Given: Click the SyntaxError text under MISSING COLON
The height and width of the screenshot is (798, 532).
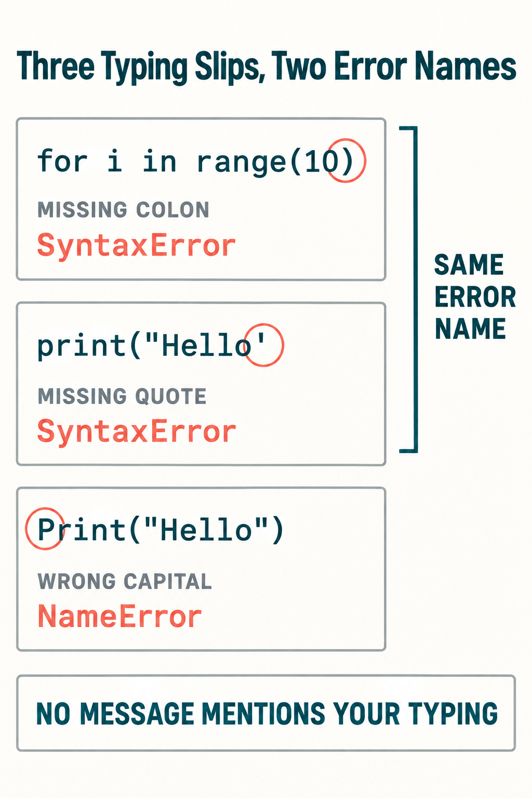Looking at the screenshot, I should tap(136, 246).
